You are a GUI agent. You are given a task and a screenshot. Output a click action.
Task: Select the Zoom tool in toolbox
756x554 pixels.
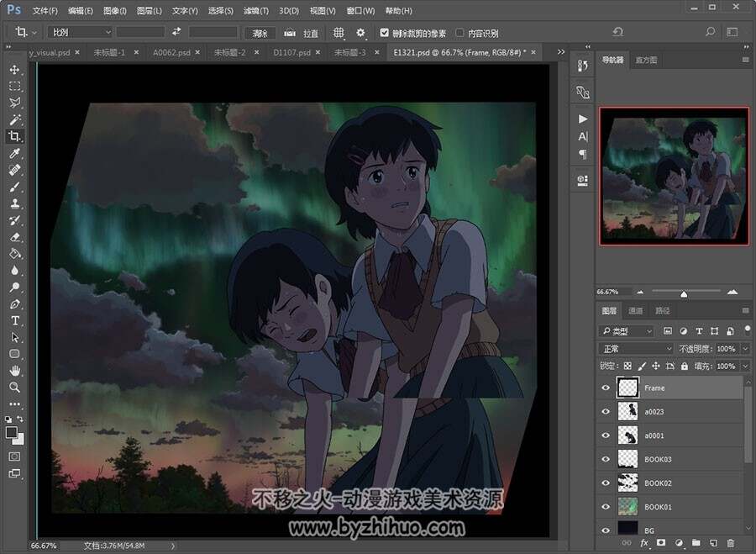tap(14, 387)
